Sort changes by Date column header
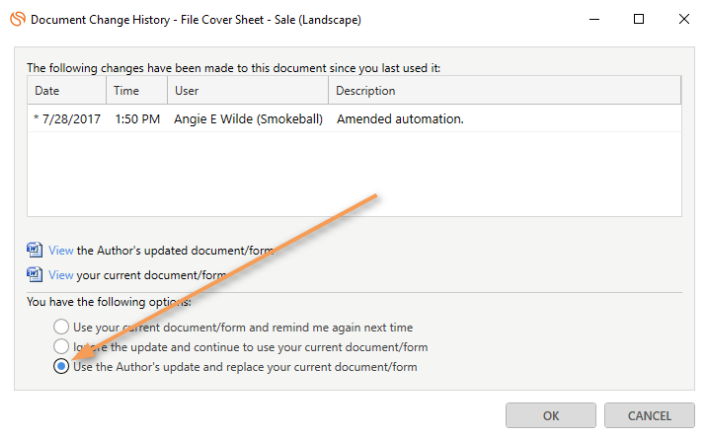This screenshot has width=709, height=436. (67, 90)
